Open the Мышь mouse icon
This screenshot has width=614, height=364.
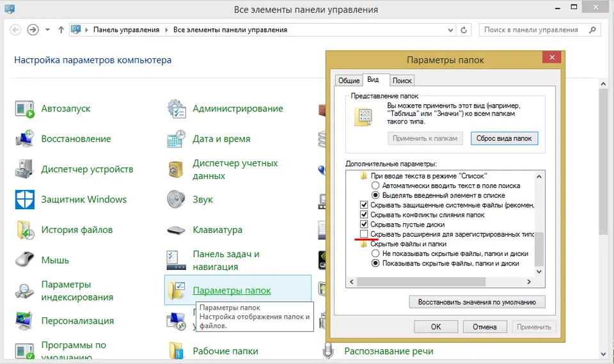click(x=24, y=260)
